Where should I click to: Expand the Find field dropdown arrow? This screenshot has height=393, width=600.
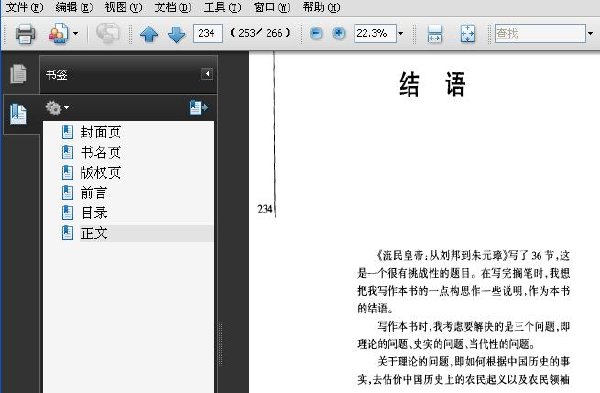(x=590, y=34)
